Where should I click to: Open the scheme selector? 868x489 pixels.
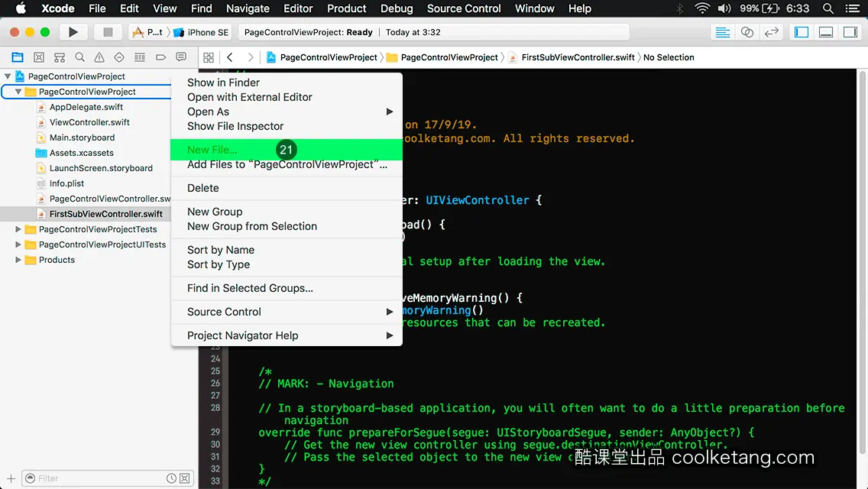147,32
